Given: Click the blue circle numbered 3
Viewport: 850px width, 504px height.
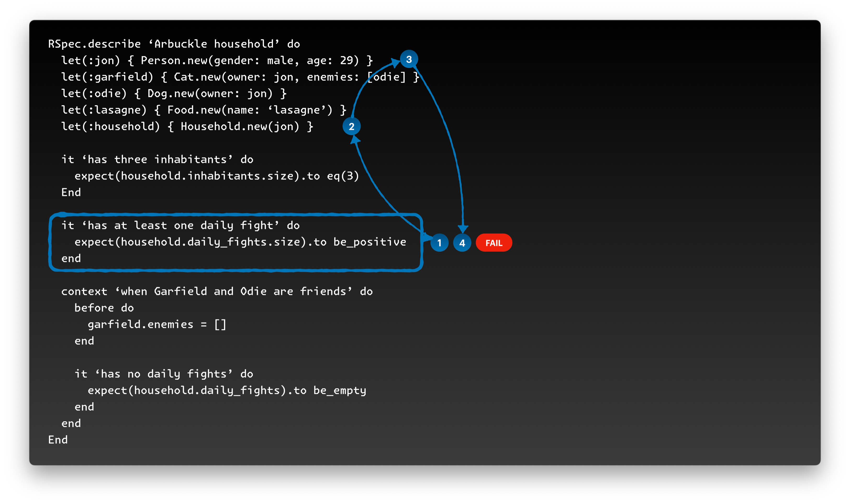Looking at the screenshot, I should 409,59.
